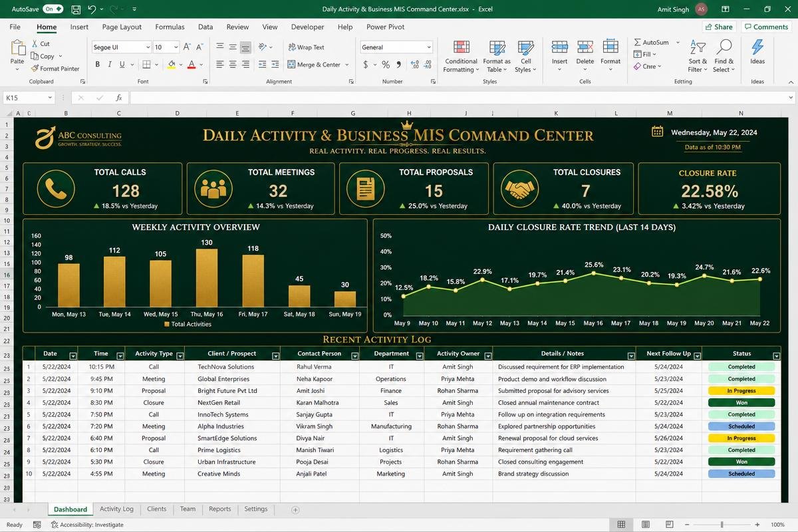Open Conditional Formatting
The width and height of the screenshot is (798, 532).
461,57
